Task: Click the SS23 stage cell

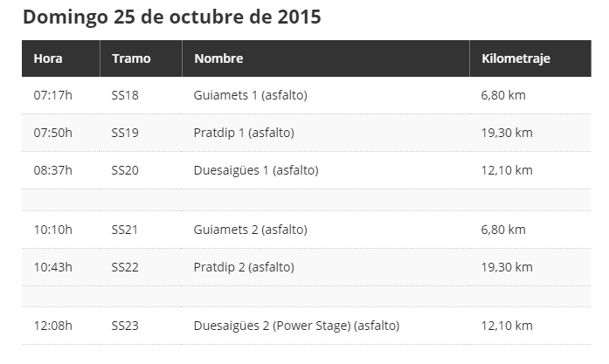Action: coord(125,326)
